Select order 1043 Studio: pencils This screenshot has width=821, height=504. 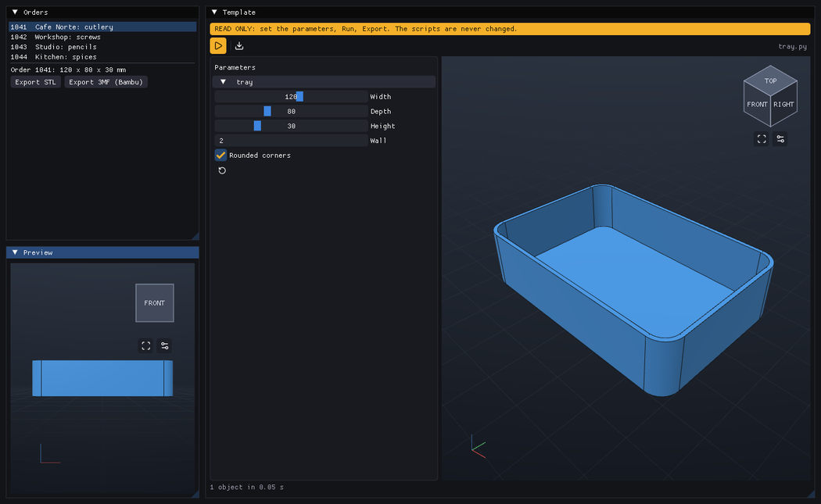(x=102, y=47)
